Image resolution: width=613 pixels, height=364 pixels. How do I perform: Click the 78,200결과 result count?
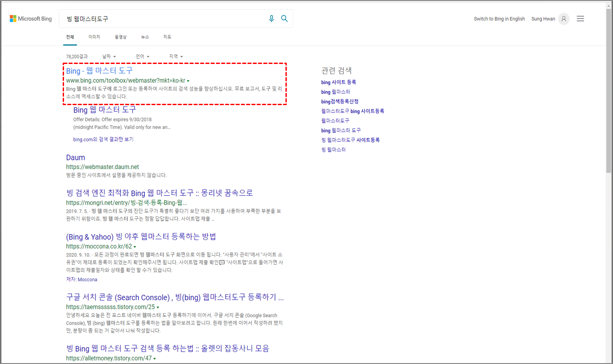coord(77,57)
